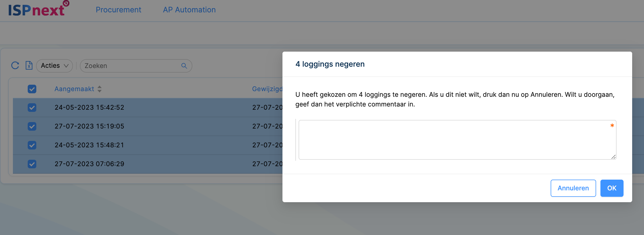Click the Gewijzigd column header

click(267, 89)
